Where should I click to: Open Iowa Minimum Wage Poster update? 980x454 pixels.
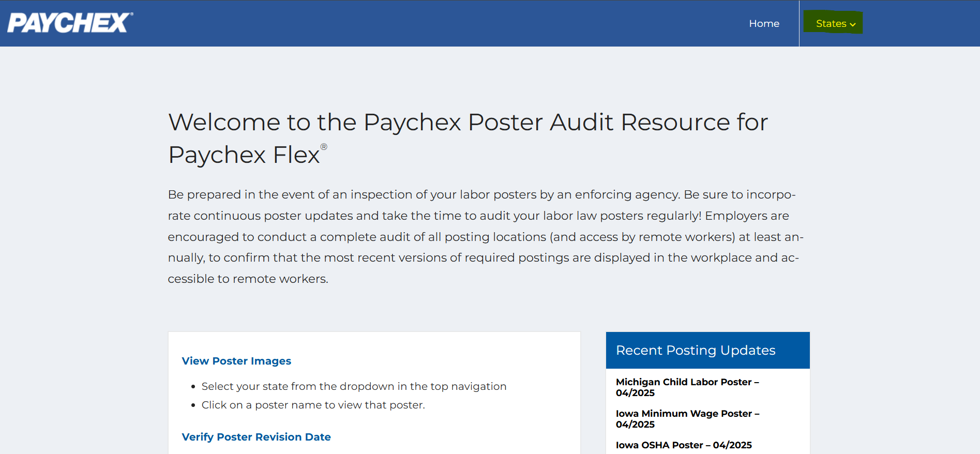click(687, 414)
